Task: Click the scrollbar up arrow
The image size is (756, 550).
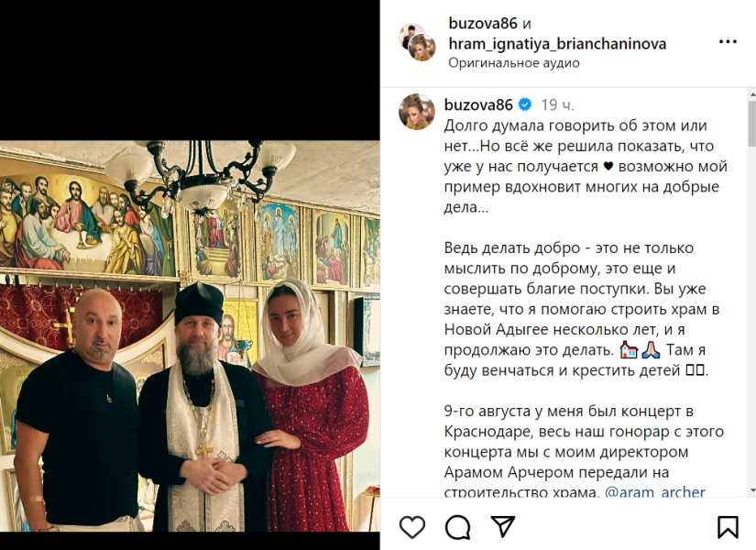Action: tap(751, 94)
